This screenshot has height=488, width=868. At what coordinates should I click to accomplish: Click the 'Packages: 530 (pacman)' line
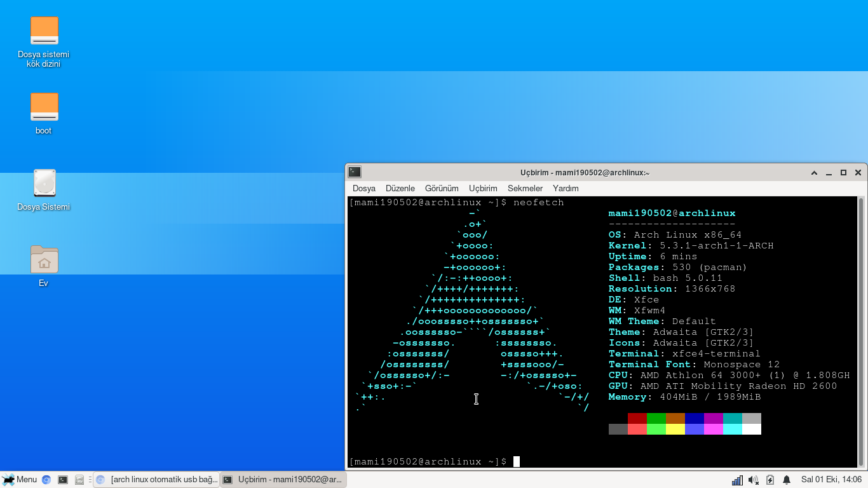pos(678,267)
